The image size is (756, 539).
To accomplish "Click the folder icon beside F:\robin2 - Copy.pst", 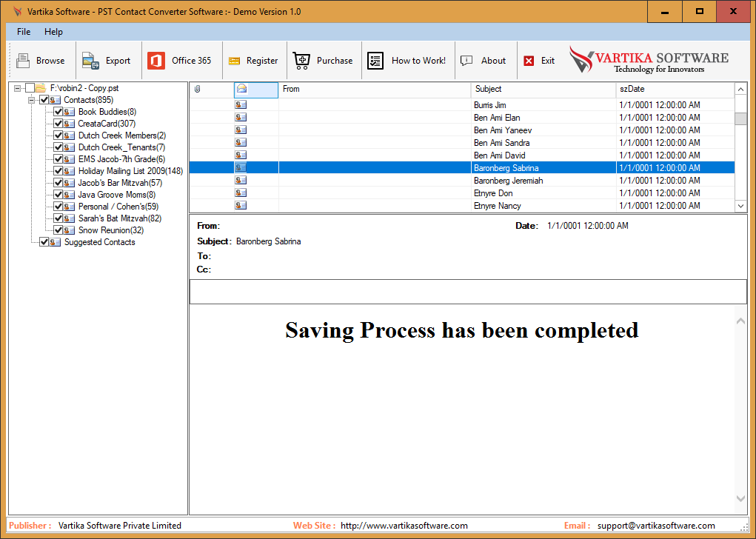I will [41, 88].
